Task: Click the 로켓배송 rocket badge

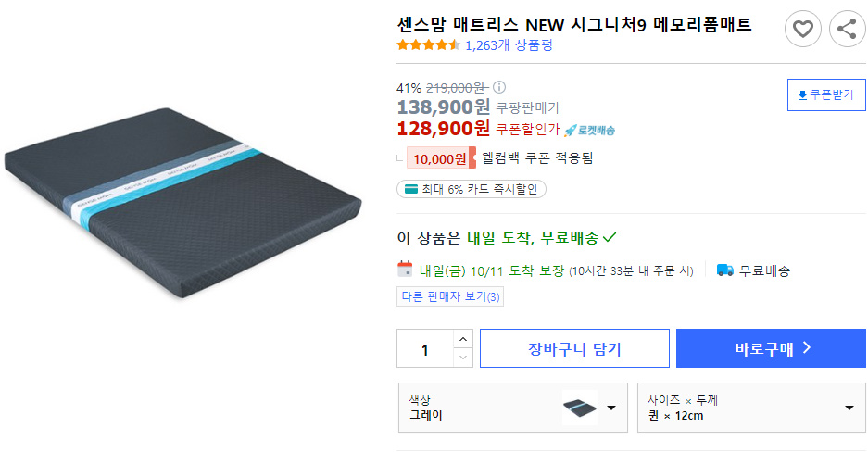Action: 589,131
